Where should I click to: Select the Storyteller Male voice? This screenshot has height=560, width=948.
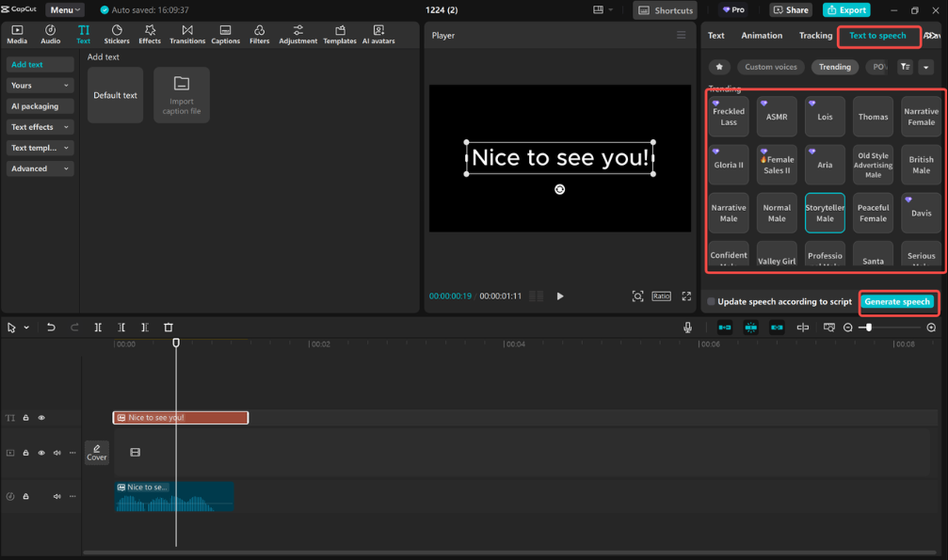[x=825, y=212]
